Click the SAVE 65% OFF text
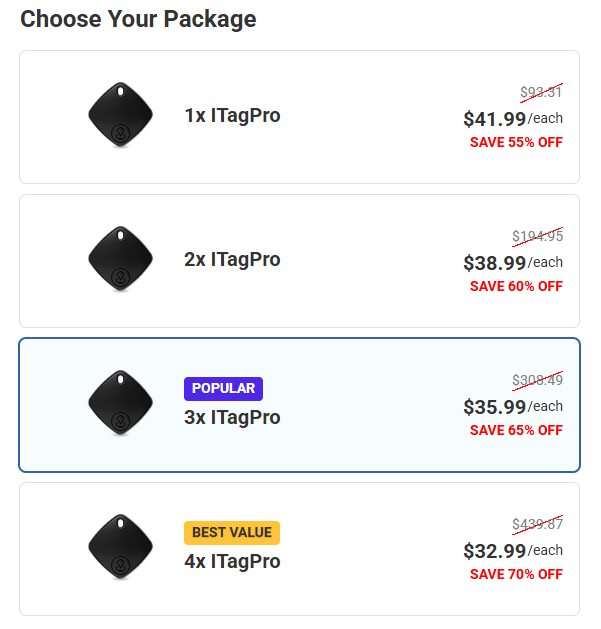This screenshot has height=629, width=601. click(516, 430)
